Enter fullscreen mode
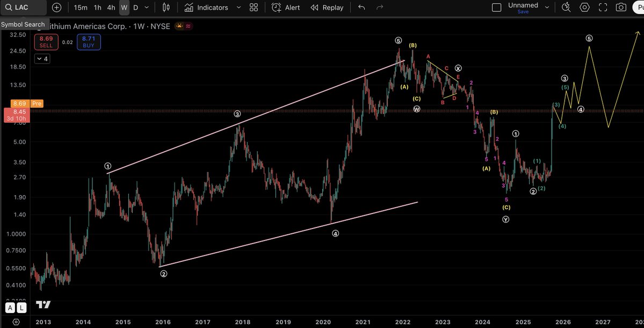Viewport: 644px width, 328px height. coord(603,8)
